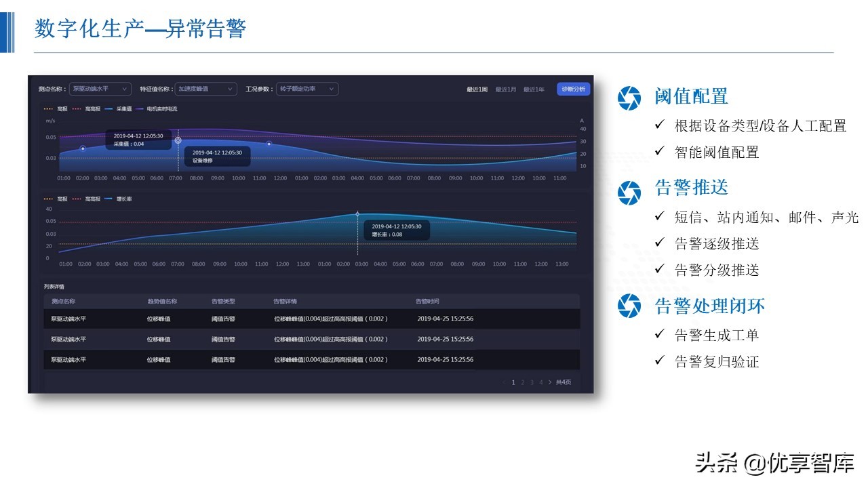Click the 告警处理闭环 heading
This screenshot has width=868, height=488.
pyautogui.click(x=710, y=306)
